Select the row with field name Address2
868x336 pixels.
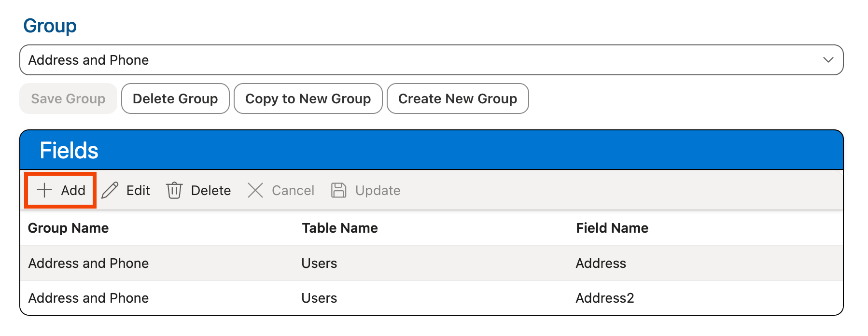(x=604, y=298)
